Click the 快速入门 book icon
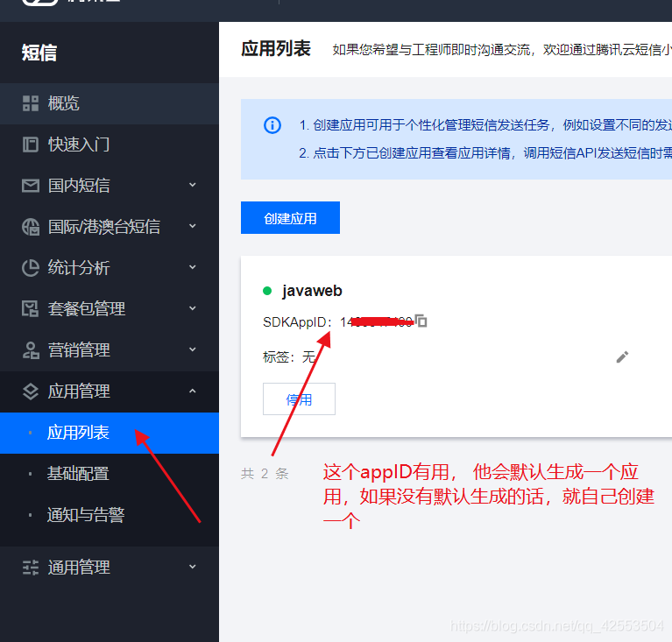Viewport: 672px width, 642px height. [31, 145]
